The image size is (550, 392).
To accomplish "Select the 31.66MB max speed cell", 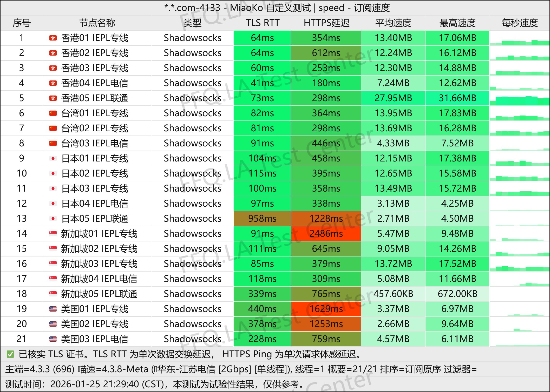I will pos(457,98).
